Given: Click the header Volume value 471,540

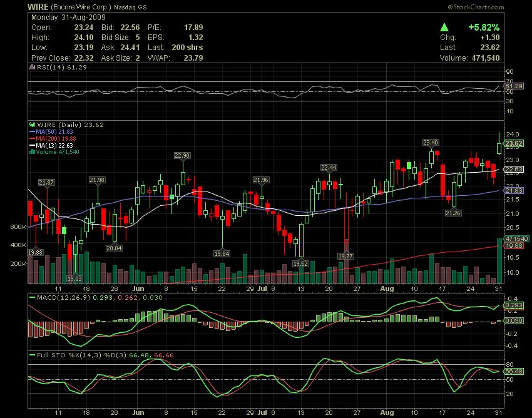Looking at the screenshot, I should 486,58.
